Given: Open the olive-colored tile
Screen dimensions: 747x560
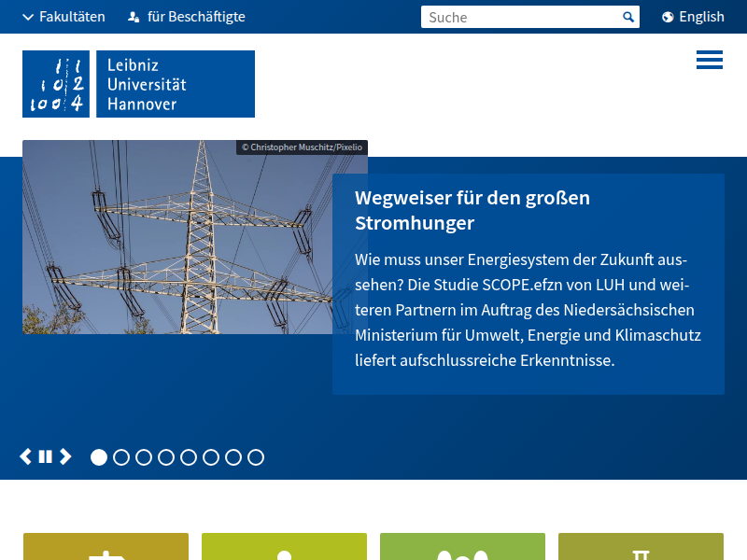Looking at the screenshot, I should 641,547.
